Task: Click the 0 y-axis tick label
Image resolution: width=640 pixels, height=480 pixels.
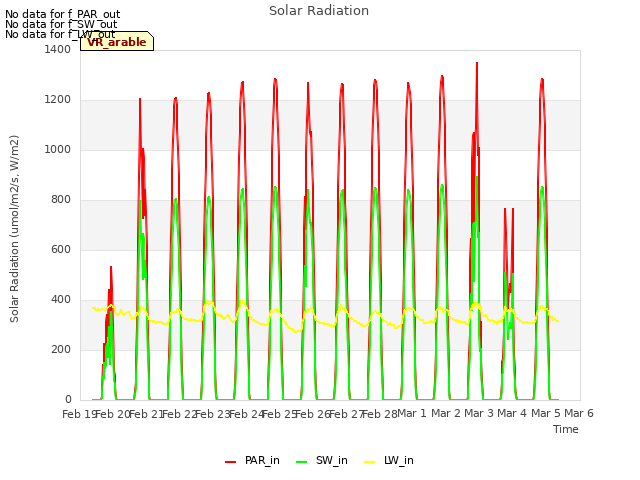Action: coord(68,399)
